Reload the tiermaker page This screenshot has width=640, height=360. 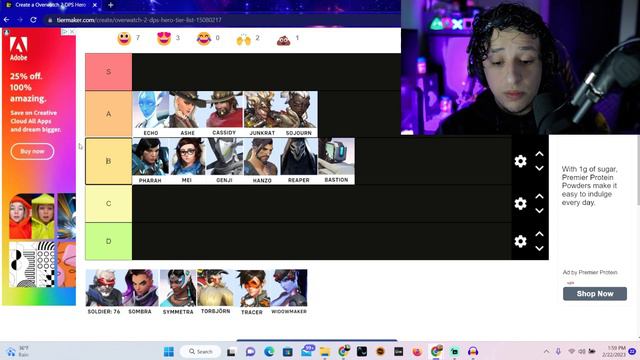(33, 20)
